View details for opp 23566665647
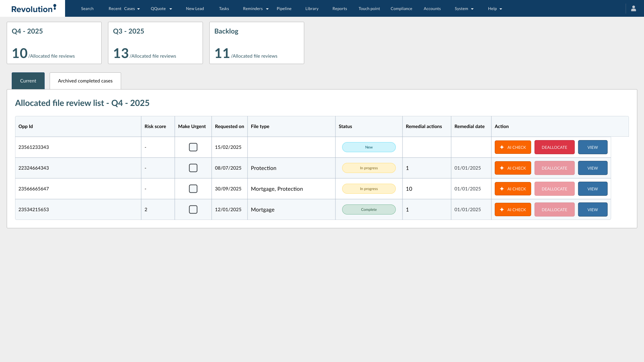 click(592, 189)
